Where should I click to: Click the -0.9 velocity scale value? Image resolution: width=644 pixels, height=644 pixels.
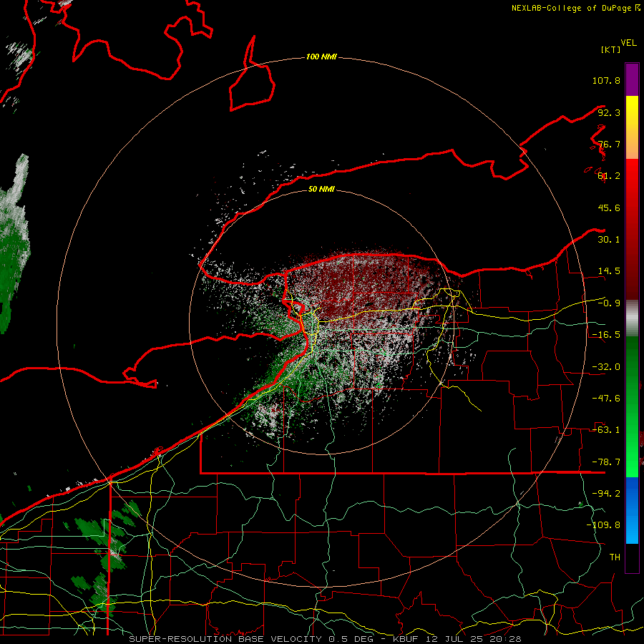(x=609, y=303)
